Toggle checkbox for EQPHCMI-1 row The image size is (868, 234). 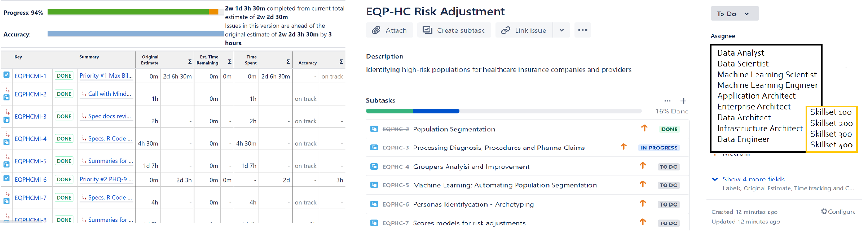coord(6,75)
